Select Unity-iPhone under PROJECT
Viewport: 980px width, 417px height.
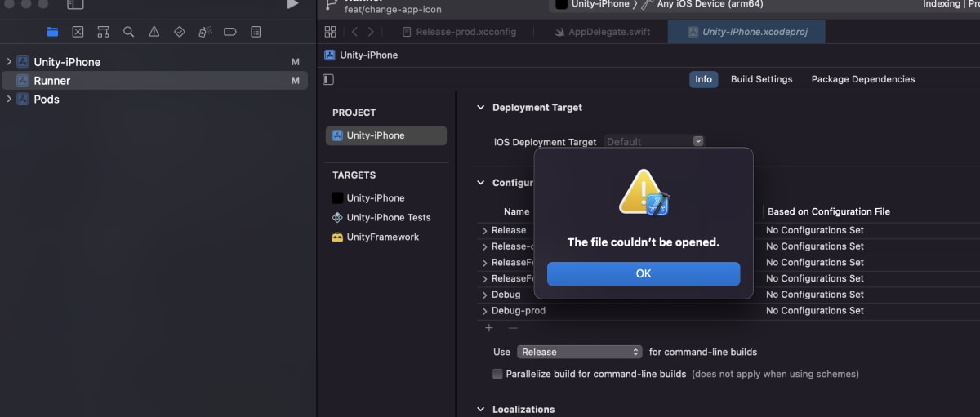click(386, 135)
